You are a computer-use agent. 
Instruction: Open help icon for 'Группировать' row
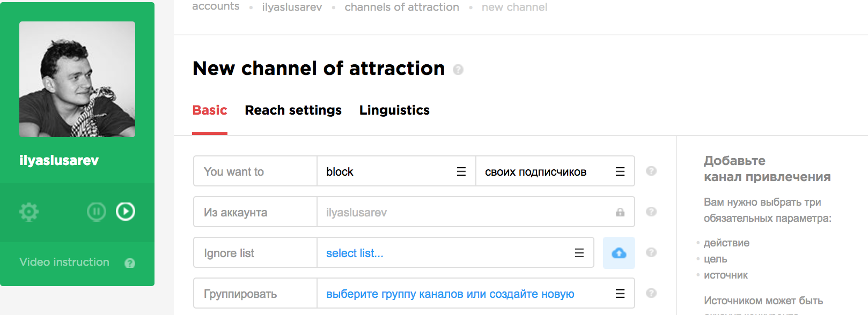click(651, 293)
